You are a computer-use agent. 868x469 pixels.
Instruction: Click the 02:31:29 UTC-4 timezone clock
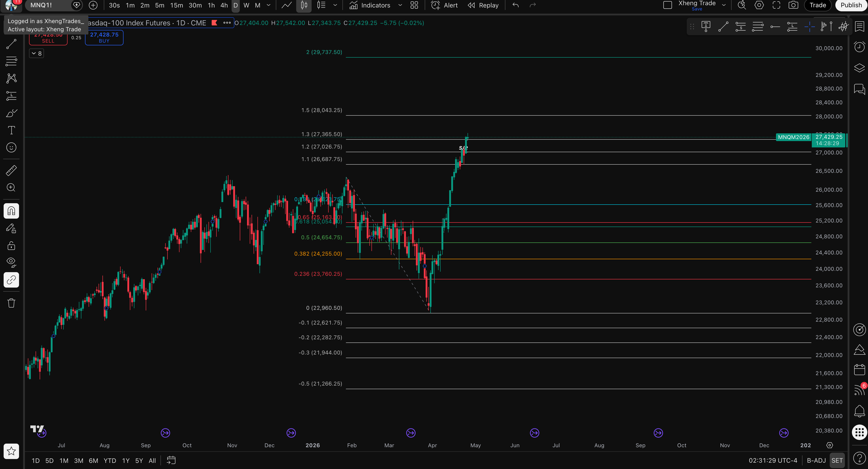pyautogui.click(x=773, y=460)
